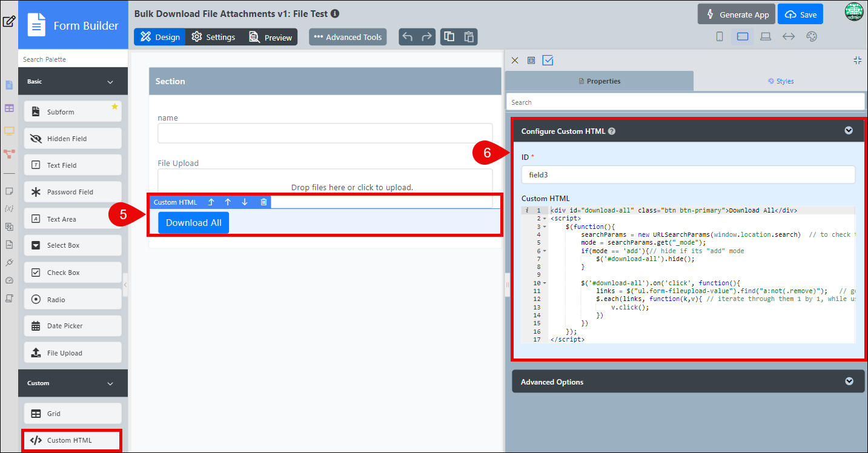Click the edit pencil icon at top-left
868x453 pixels.
click(x=8, y=22)
